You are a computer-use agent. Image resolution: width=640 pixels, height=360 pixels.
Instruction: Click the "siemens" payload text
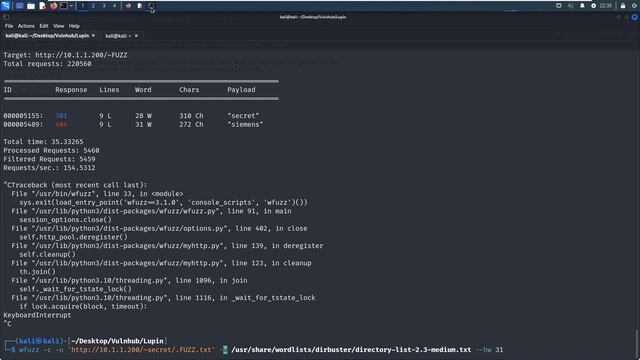tap(245, 124)
